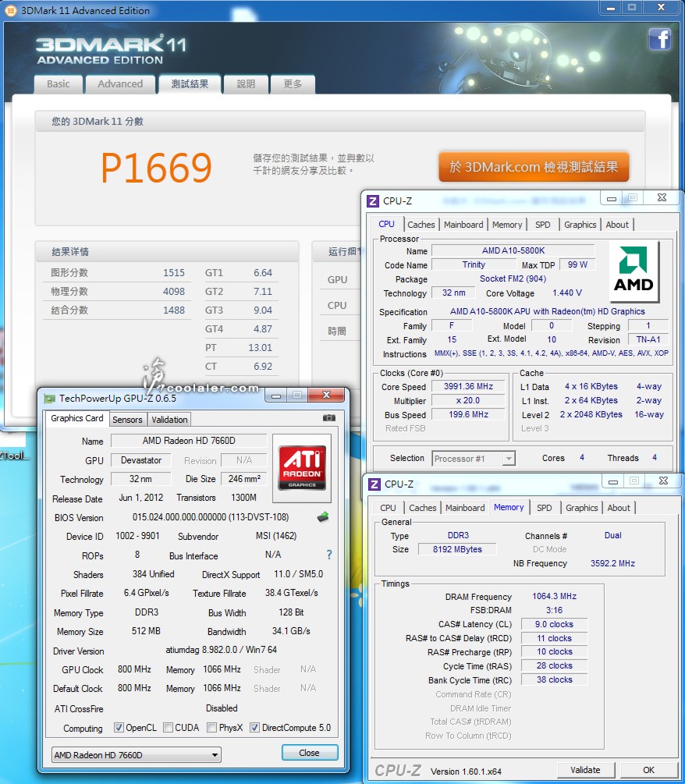Select the Advanced tab in 3DMark
This screenshot has width=685, height=784.
[x=120, y=84]
